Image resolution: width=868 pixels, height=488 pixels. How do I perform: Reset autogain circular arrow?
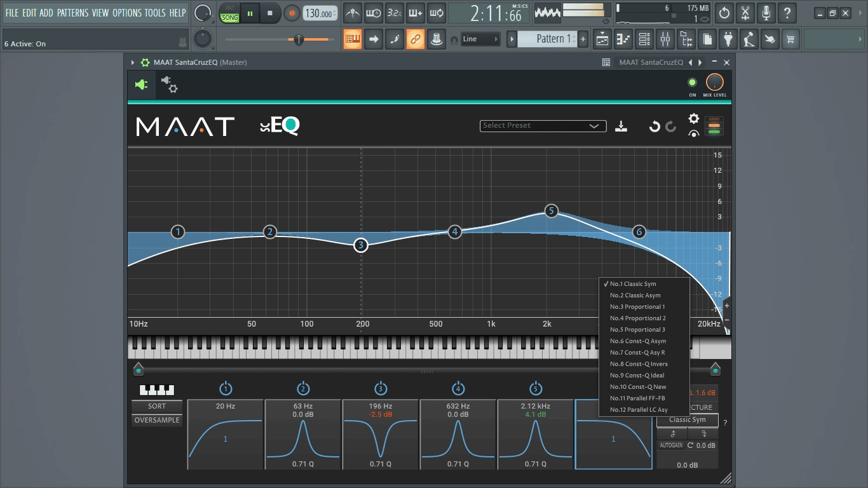pos(690,445)
